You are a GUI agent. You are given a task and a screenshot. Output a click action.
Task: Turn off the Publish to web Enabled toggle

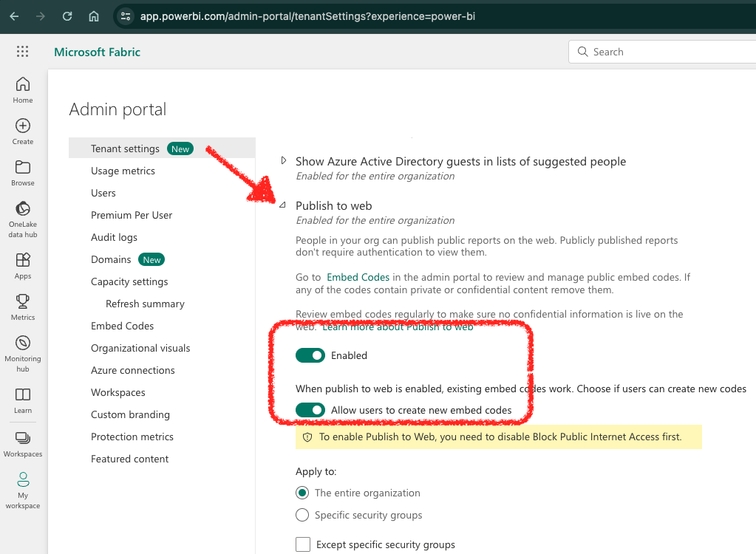310,355
